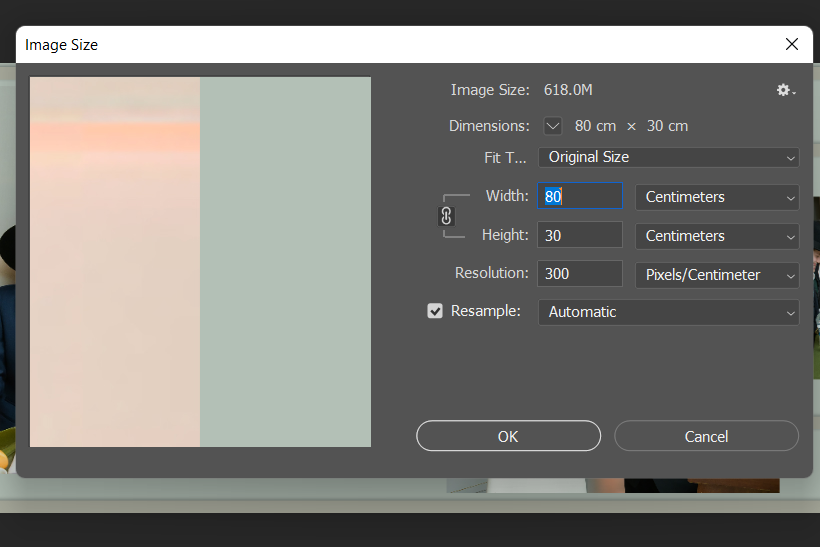Open the Fit To Original Size dropdown
The image size is (820, 547).
(668, 157)
